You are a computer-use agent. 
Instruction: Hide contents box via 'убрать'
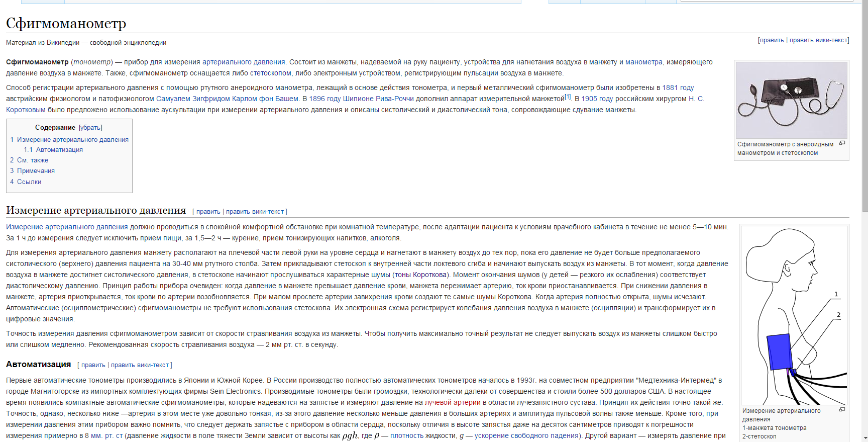pos(90,128)
